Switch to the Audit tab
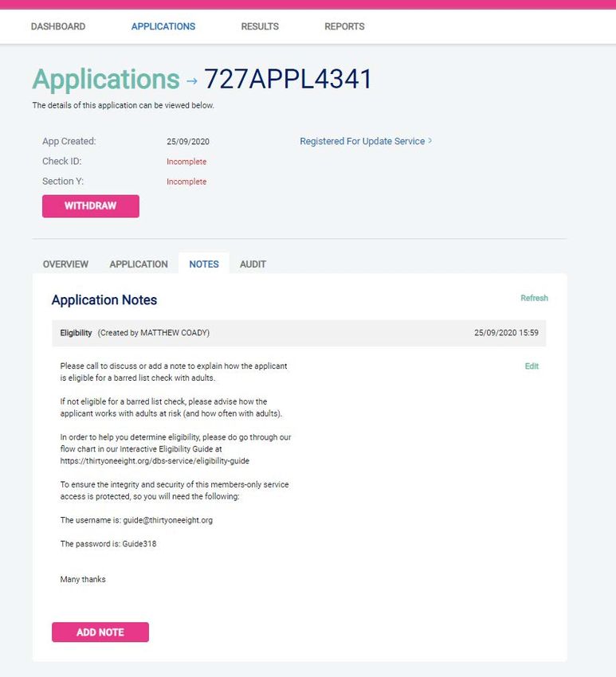The image size is (616, 677). pos(253,264)
